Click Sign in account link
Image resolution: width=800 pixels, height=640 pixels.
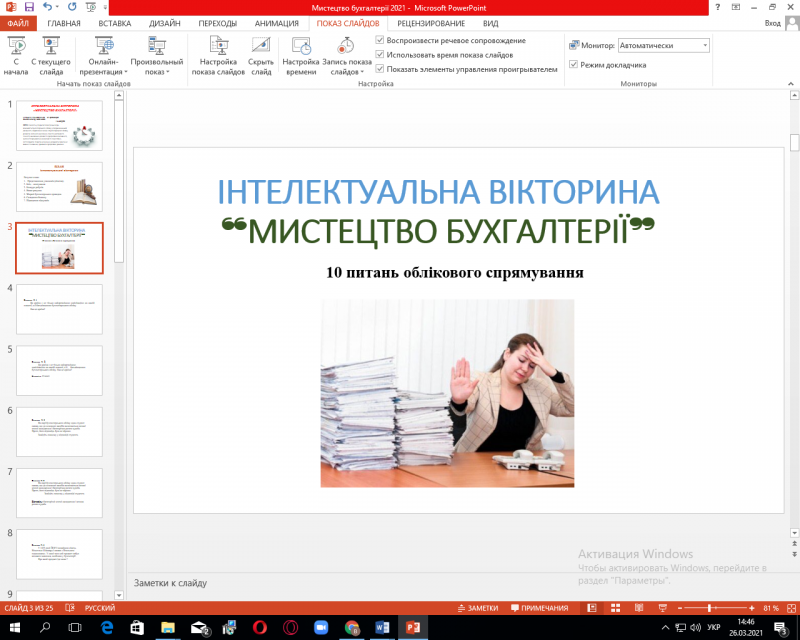click(x=772, y=23)
